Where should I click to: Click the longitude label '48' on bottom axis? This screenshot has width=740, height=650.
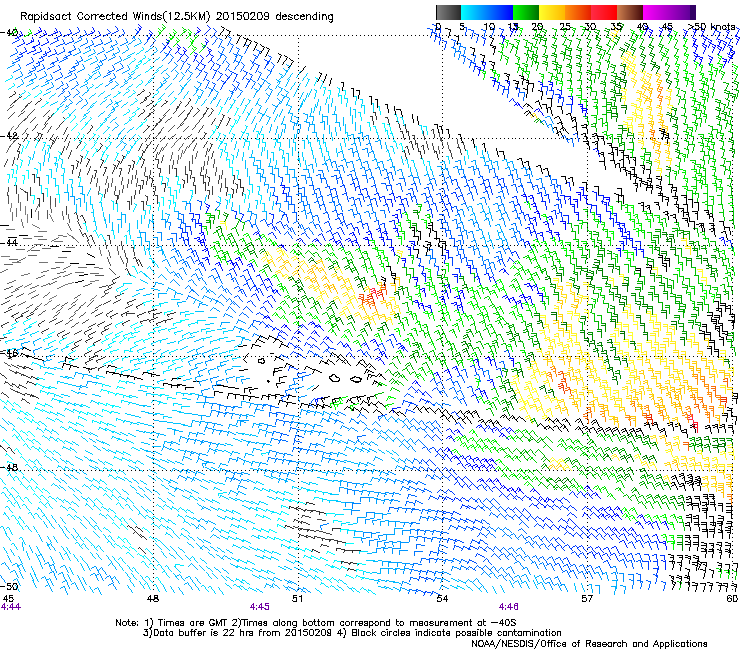152,599
